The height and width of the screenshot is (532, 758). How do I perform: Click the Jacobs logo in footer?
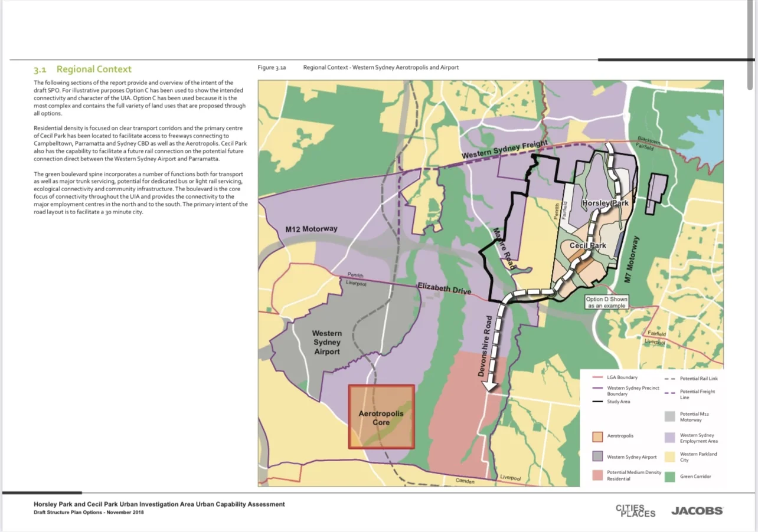point(697,511)
